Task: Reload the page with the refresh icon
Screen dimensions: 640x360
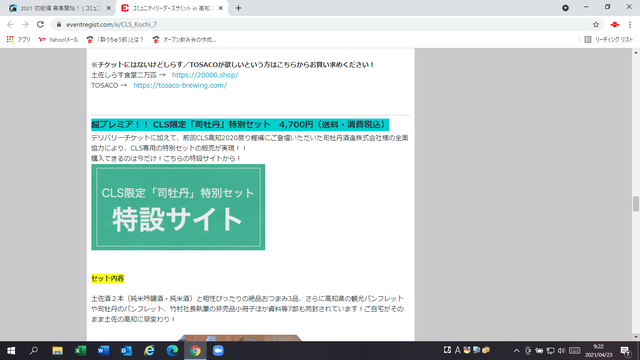Action: pos(40,24)
